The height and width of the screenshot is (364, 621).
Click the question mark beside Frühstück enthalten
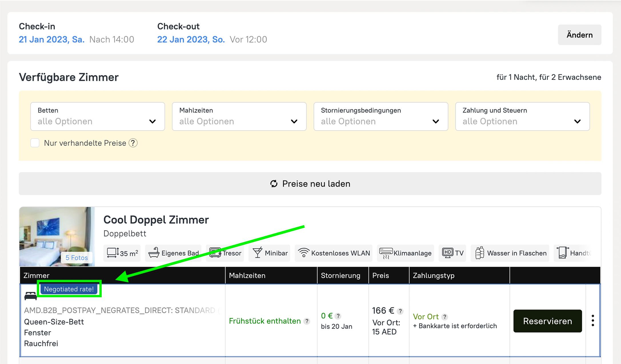[x=307, y=321]
